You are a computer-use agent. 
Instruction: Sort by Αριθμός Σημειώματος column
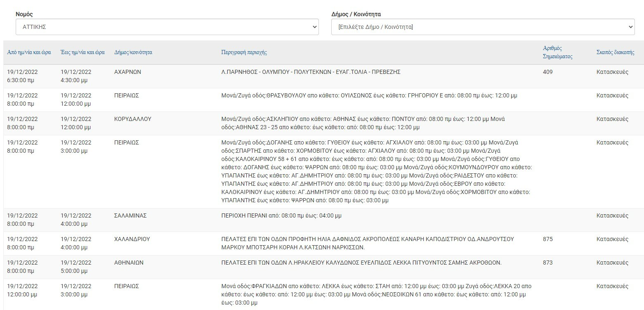[557, 52]
